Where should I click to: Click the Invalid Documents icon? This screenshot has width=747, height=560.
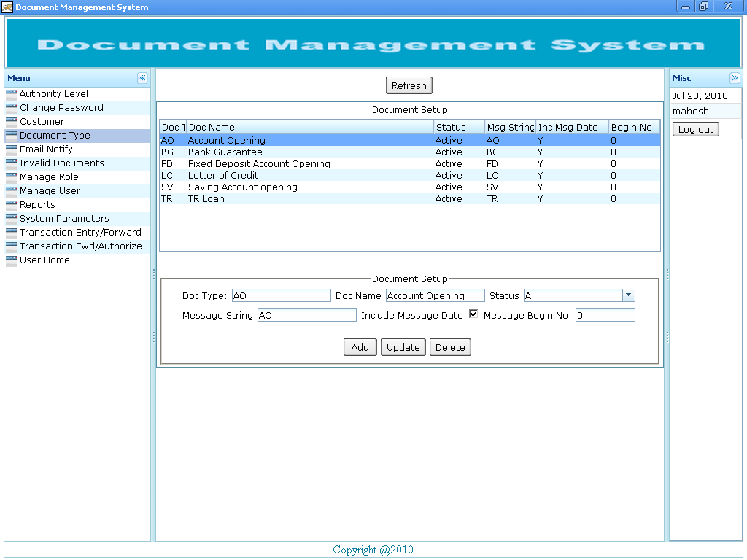click(11, 163)
